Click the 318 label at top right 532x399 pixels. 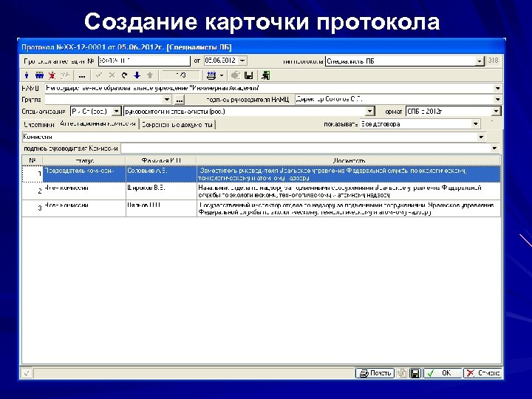click(x=493, y=61)
